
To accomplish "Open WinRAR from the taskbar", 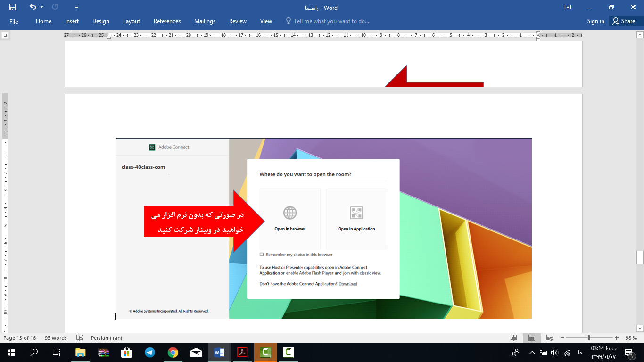I will (x=104, y=353).
